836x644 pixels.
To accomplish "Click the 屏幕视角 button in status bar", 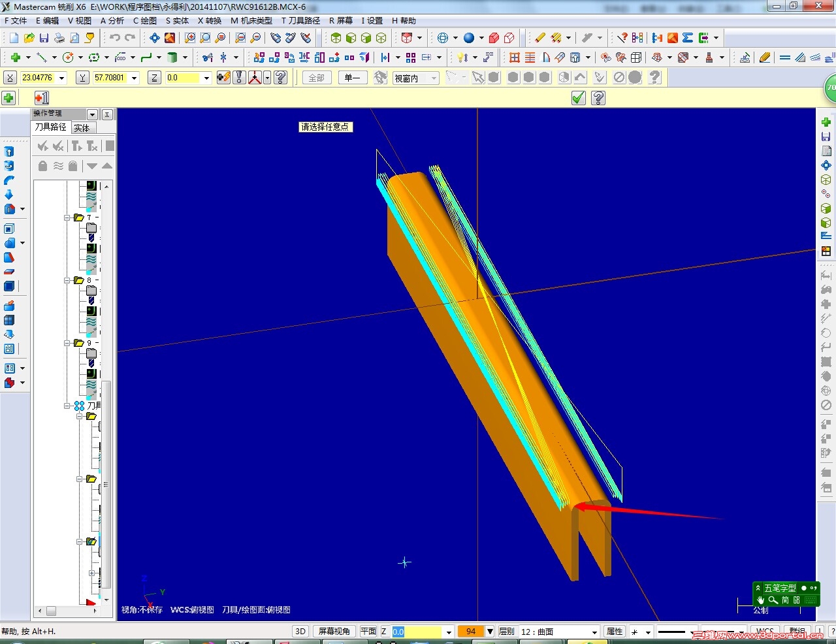I will click(334, 632).
